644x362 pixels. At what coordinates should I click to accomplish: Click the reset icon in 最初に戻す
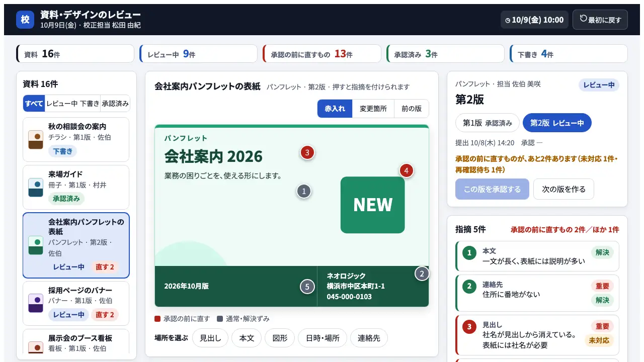pos(584,19)
